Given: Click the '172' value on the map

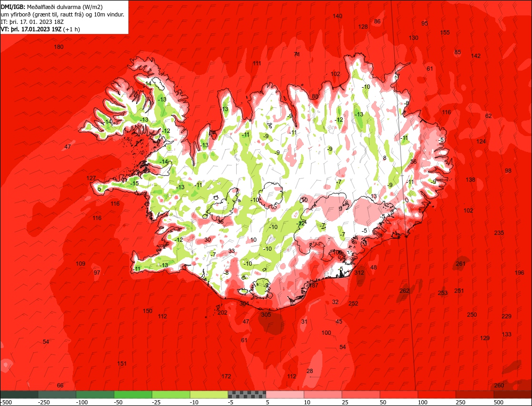Looking at the screenshot, I should click(x=226, y=376).
